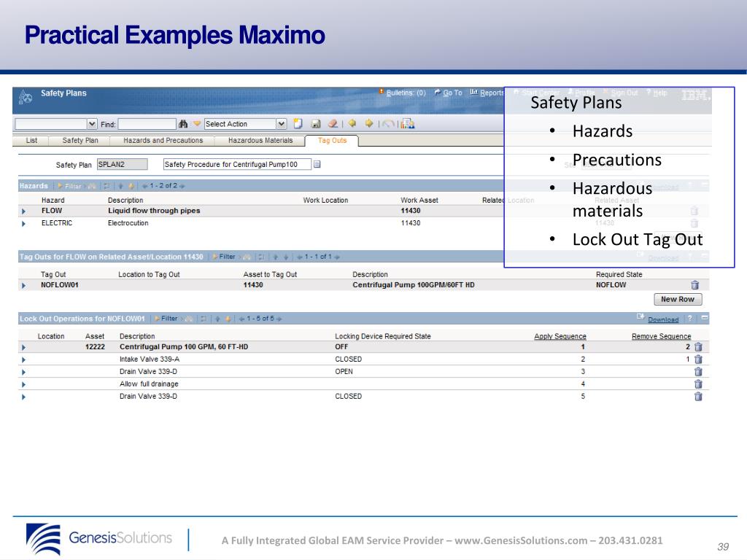The image size is (747, 560).
Task: Click the 'Allow full drainage' description
Action: (149, 384)
